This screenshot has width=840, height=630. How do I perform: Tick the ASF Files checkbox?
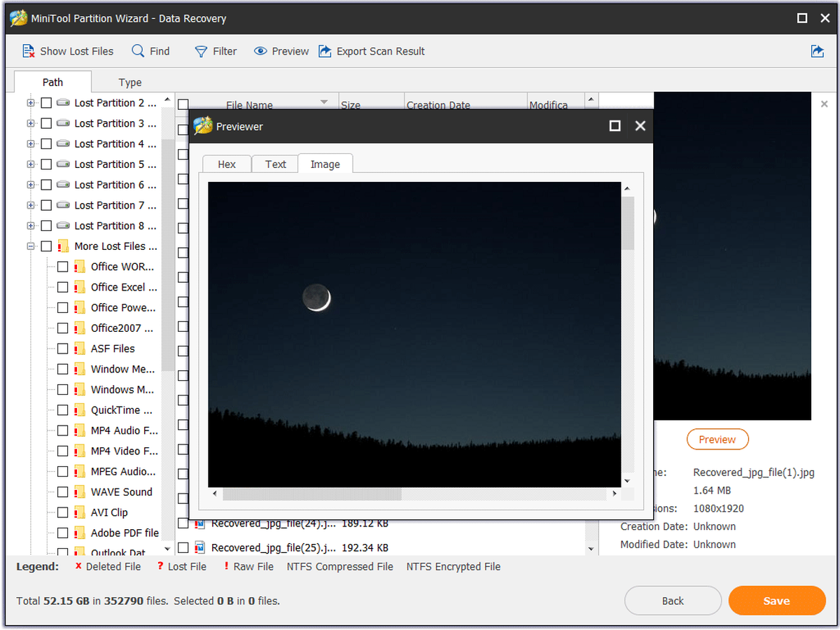tap(63, 349)
